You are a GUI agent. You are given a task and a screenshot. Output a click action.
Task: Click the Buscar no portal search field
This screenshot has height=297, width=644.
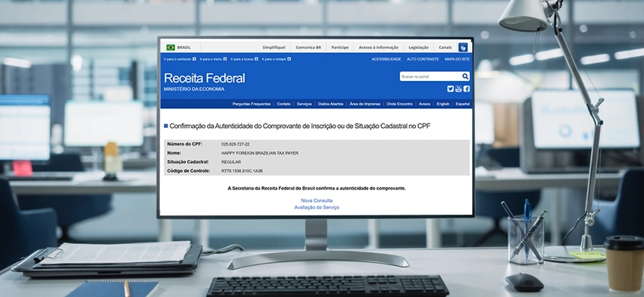(430, 77)
